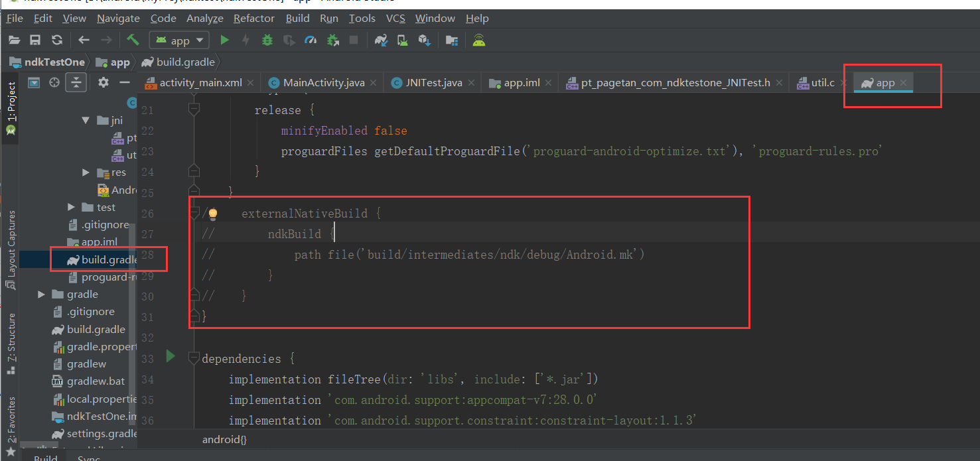Hide Project panel with the minus icon
The width and height of the screenshot is (980, 461).
[x=124, y=82]
